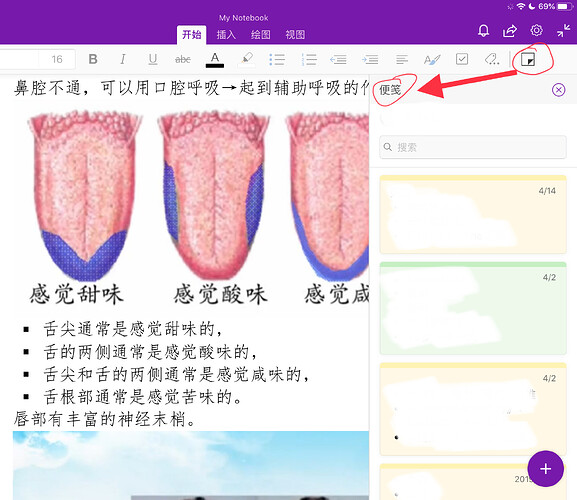Select the highlighter tool
Viewport: 577px width, 500px height.
(247, 59)
